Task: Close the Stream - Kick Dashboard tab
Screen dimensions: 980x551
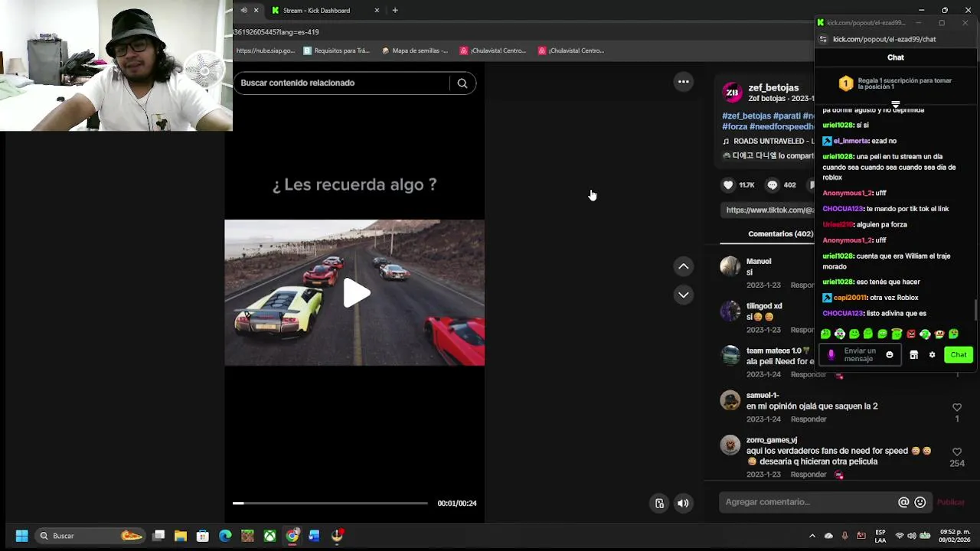Action: pos(377,11)
